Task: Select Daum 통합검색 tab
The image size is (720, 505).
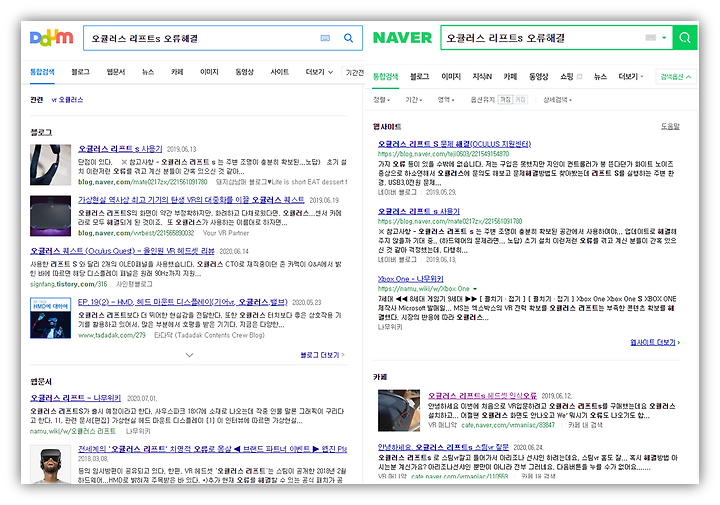Action: pyautogui.click(x=42, y=72)
